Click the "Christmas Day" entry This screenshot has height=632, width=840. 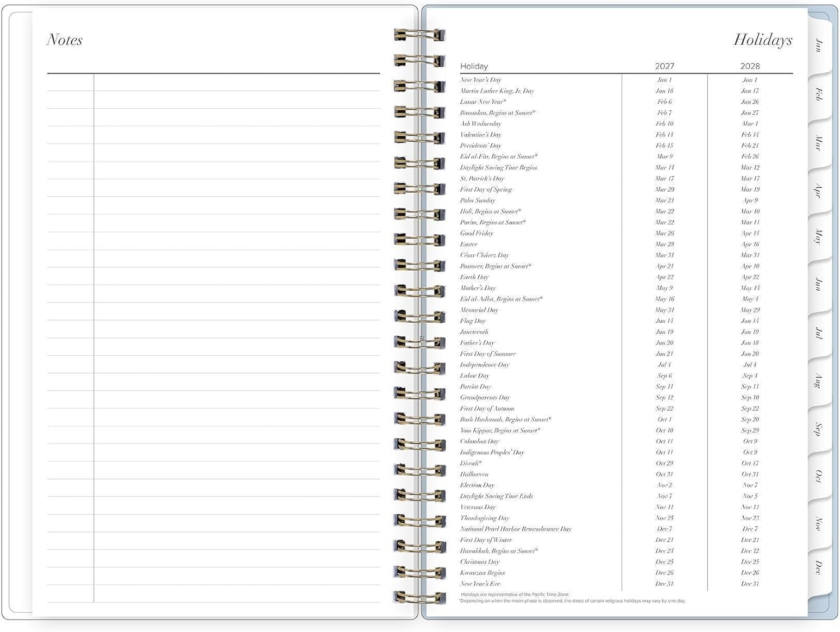(479, 561)
